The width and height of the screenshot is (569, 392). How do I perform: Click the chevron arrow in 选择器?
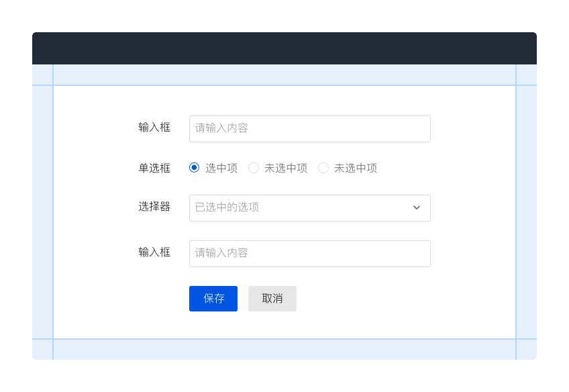tap(417, 207)
